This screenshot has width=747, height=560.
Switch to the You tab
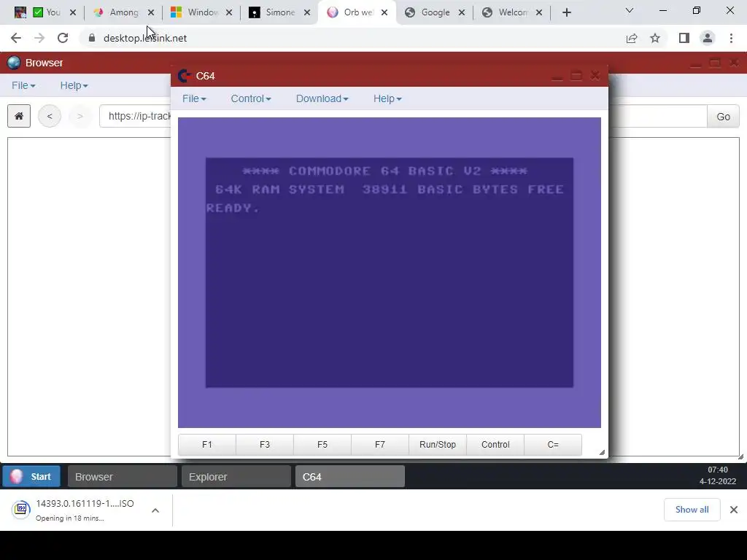click(x=47, y=12)
